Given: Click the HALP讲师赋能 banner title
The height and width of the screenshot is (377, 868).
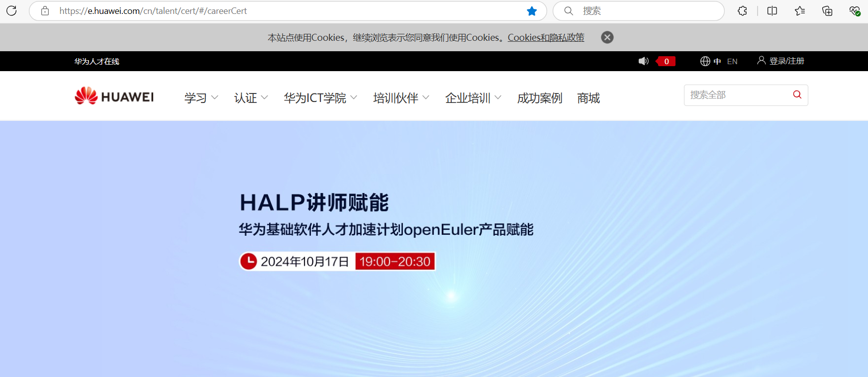Looking at the screenshot, I should click(x=314, y=202).
